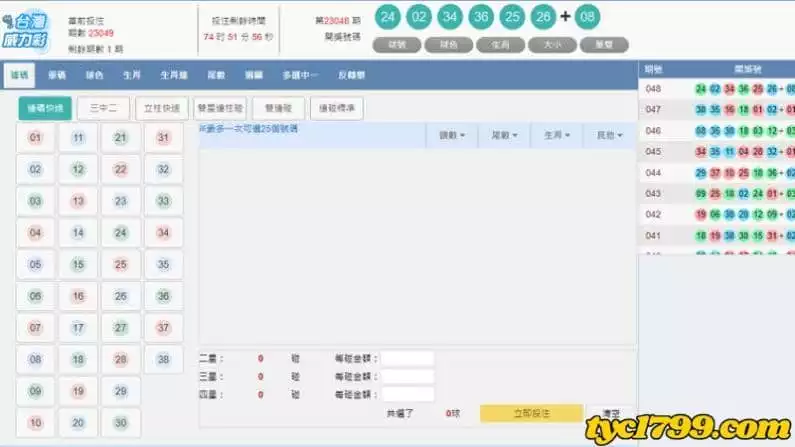Choose ball 09 in the grid
Image resolution: width=795 pixels, height=447 pixels.
point(35,391)
